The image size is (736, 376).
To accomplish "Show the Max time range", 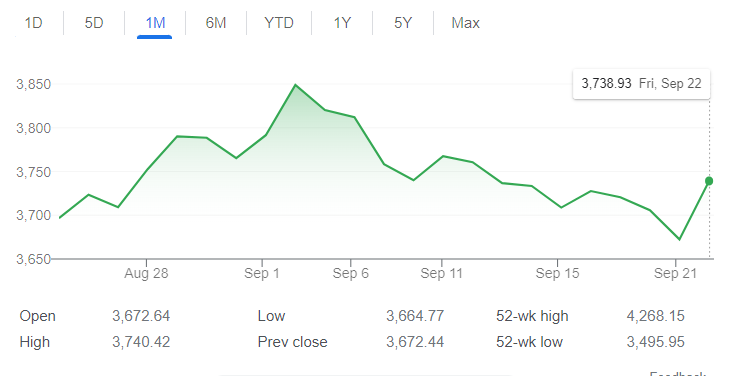I will pos(466,23).
